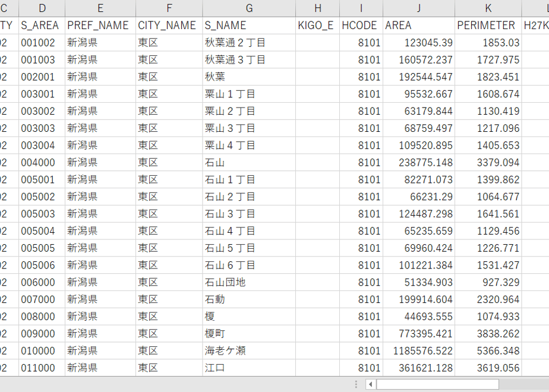Select column G header
The image size is (549, 392).
249,8
